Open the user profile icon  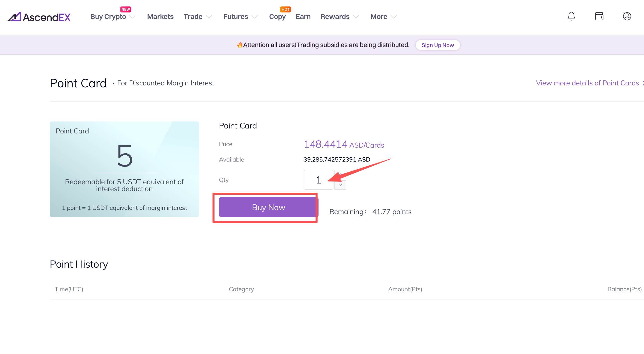point(627,16)
